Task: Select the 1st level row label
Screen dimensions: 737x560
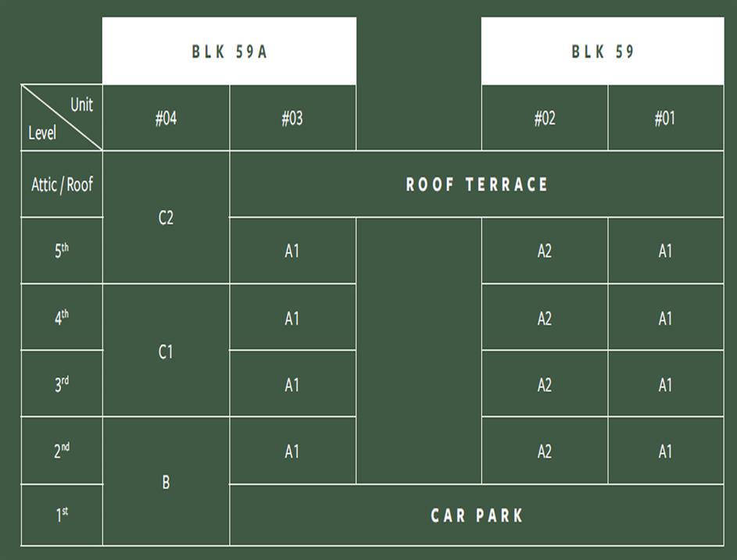Action: pos(62,515)
